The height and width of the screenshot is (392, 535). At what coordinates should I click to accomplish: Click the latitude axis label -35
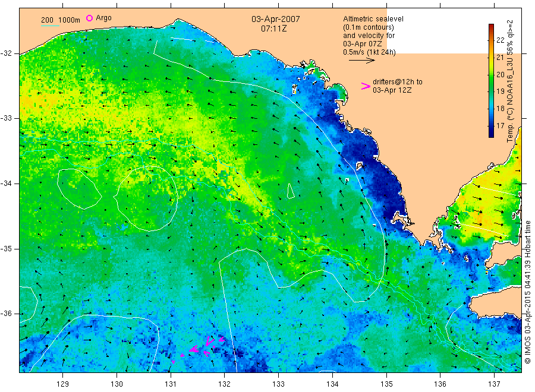pos(6,248)
